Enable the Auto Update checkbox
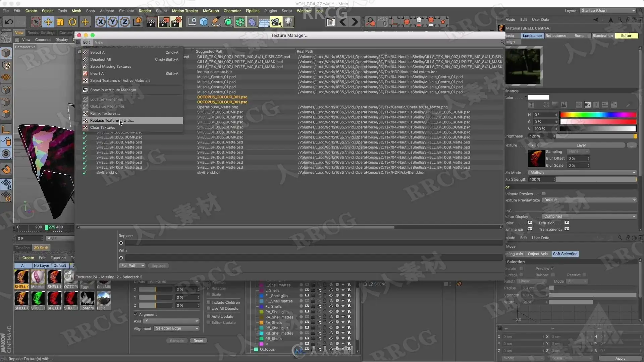Image resolution: width=644 pixels, height=362 pixels. tap(208, 316)
